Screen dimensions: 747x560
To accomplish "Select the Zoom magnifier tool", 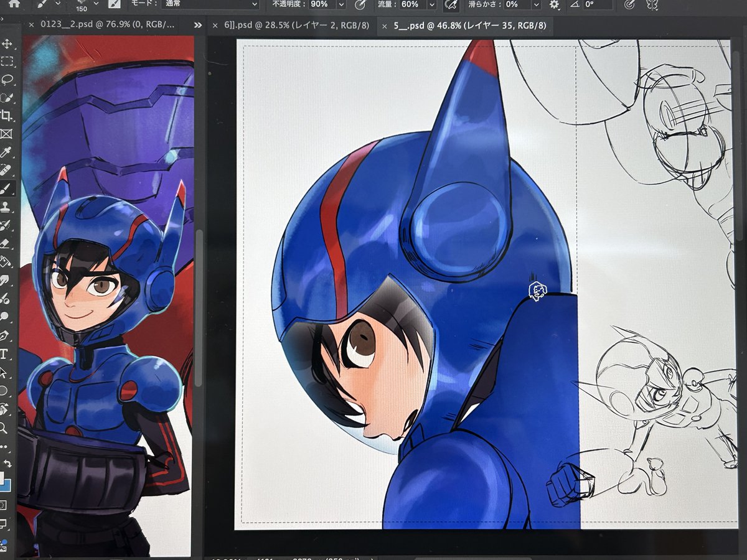I will point(5,428).
